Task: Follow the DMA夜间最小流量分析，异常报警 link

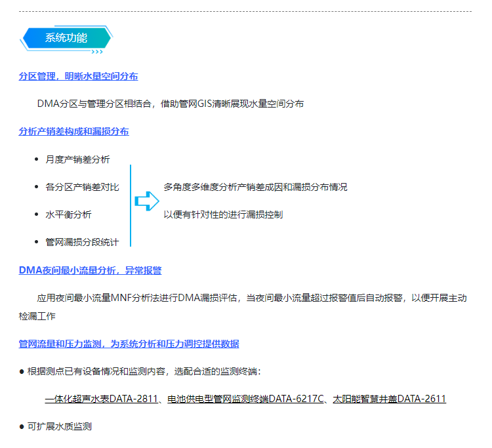Action: [x=90, y=270]
